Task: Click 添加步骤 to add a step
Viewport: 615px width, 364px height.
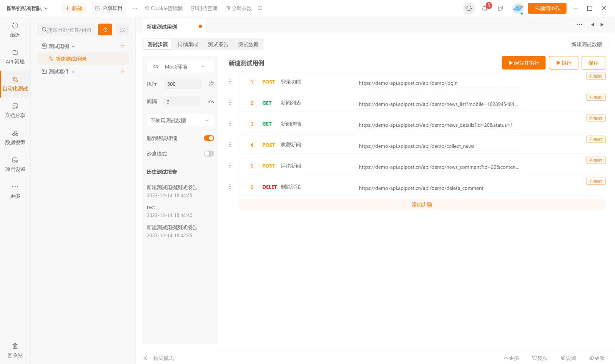Action: click(x=421, y=204)
